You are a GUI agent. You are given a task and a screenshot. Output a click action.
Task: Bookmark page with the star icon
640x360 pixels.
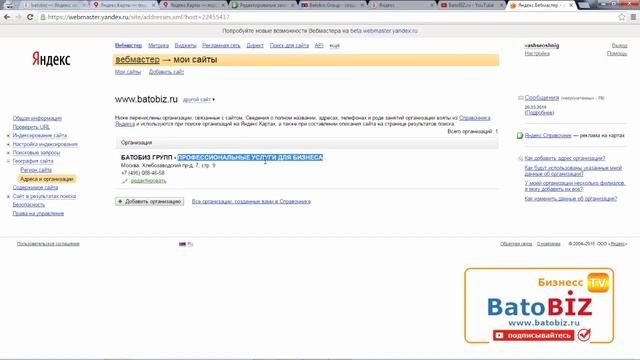[x=622, y=17]
